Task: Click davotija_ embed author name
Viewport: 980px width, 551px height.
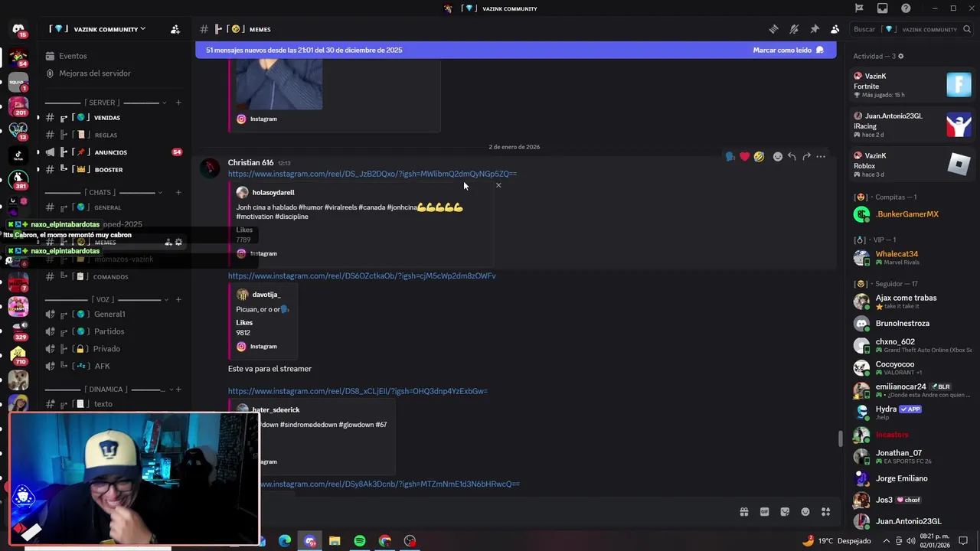Action: click(266, 295)
